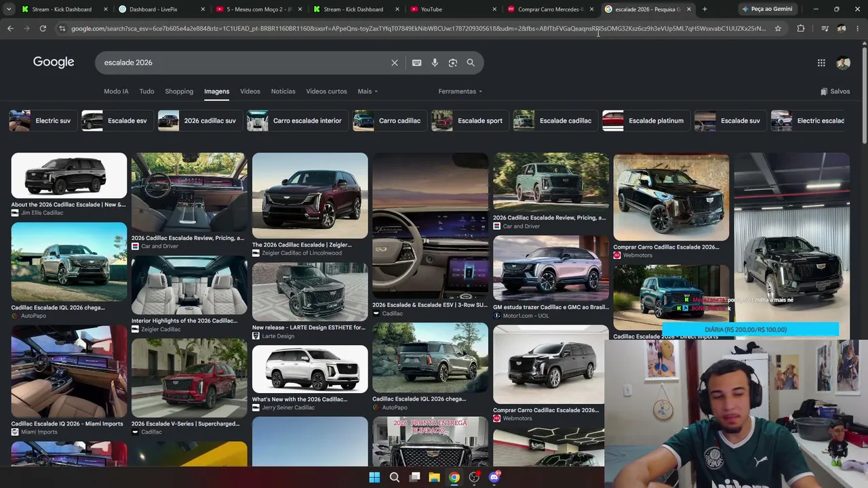The image size is (868, 488).
Task: Close the Comprar Carro Mercedes tab
Action: click(591, 9)
